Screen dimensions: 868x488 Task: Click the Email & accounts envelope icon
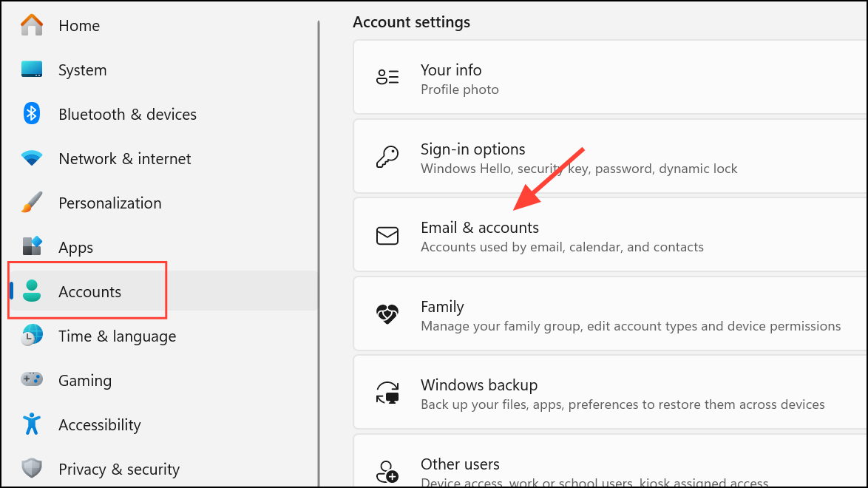tap(387, 236)
